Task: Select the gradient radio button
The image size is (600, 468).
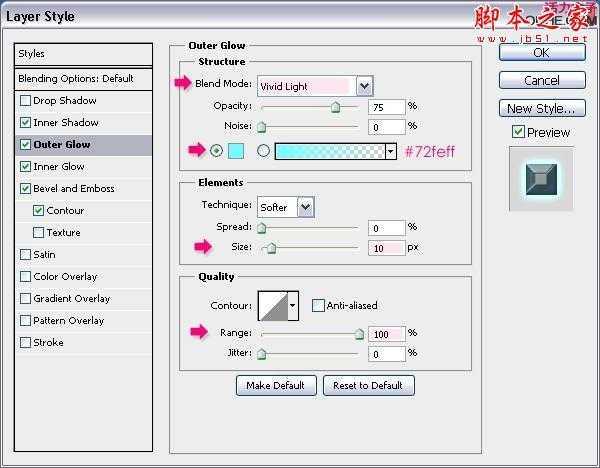Action: tap(264, 151)
